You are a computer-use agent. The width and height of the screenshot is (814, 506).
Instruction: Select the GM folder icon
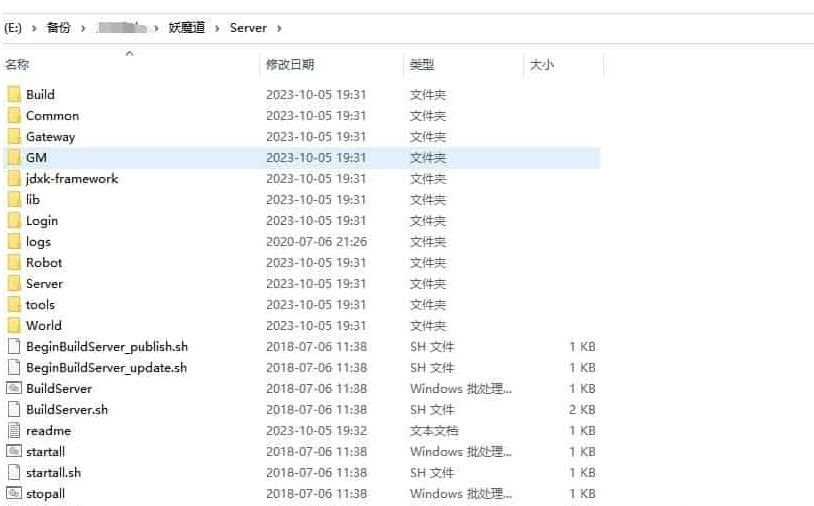(x=15, y=158)
